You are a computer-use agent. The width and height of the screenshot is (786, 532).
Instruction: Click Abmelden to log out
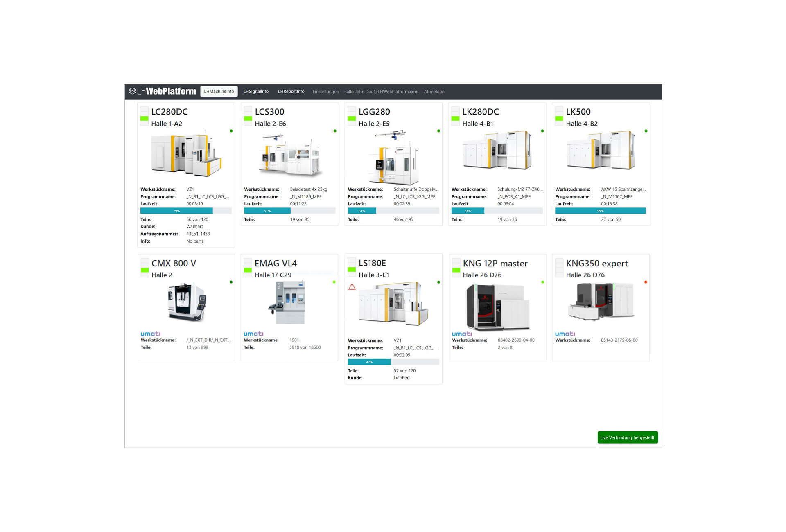434,92
